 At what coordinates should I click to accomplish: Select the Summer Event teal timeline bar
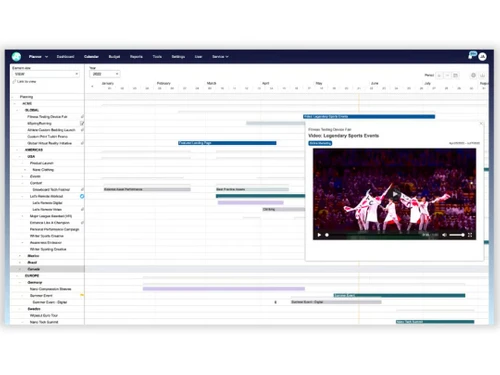coord(399,295)
